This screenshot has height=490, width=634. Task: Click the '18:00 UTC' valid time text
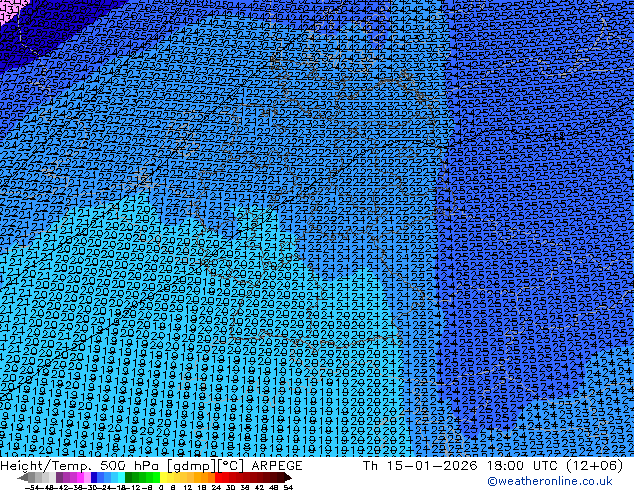coord(524,466)
